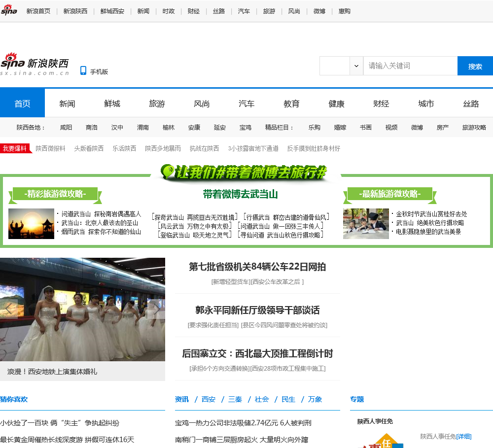Open the 汽车 main nav tab
The width and height of the screenshot is (493, 448).
coord(246,103)
